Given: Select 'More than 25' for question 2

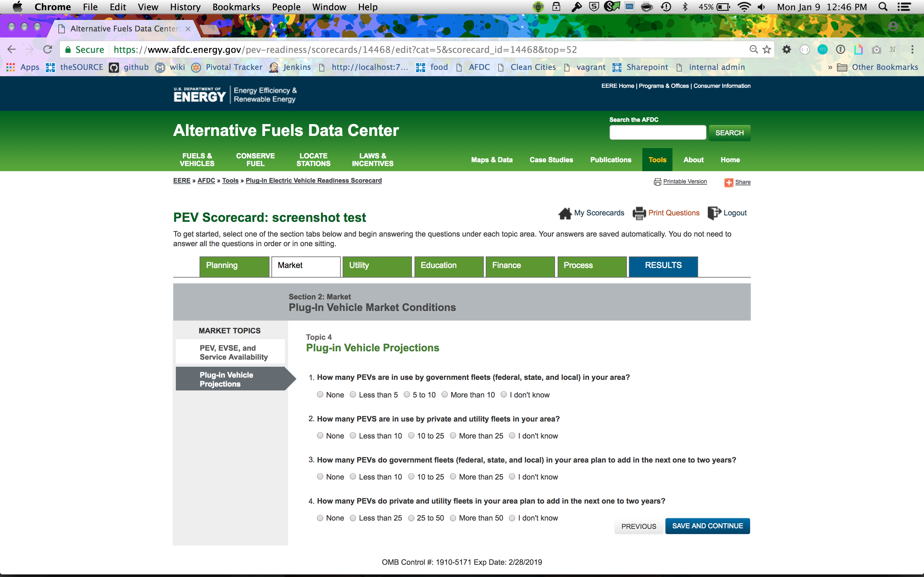Looking at the screenshot, I should pos(453,435).
